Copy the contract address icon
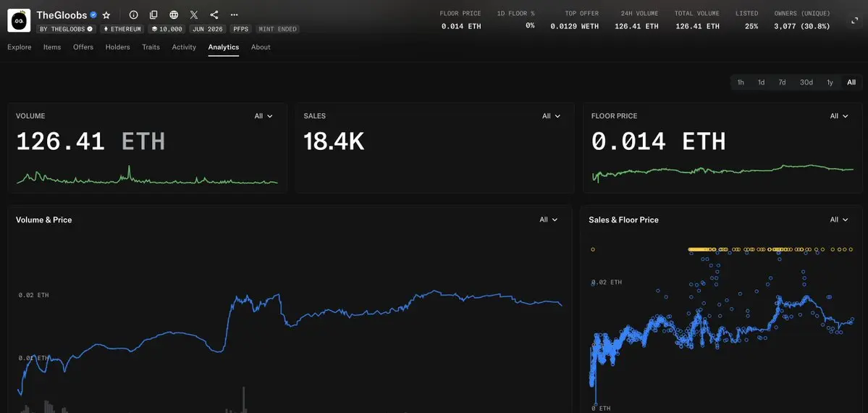Image resolution: width=868 pixels, height=413 pixels. pos(154,15)
